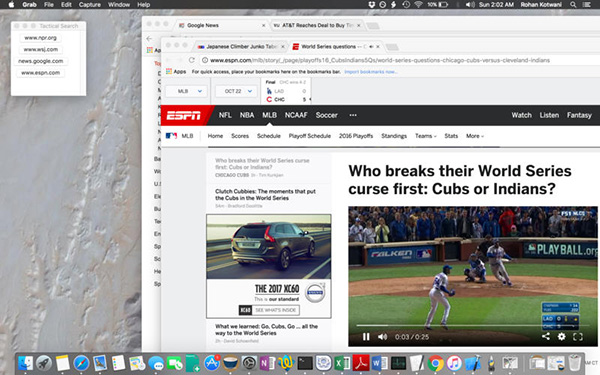Screen dimensions: 600x375
Task: Select the MLB tab in ESPN nav
Action: pyautogui.click(x=269, y=115)
